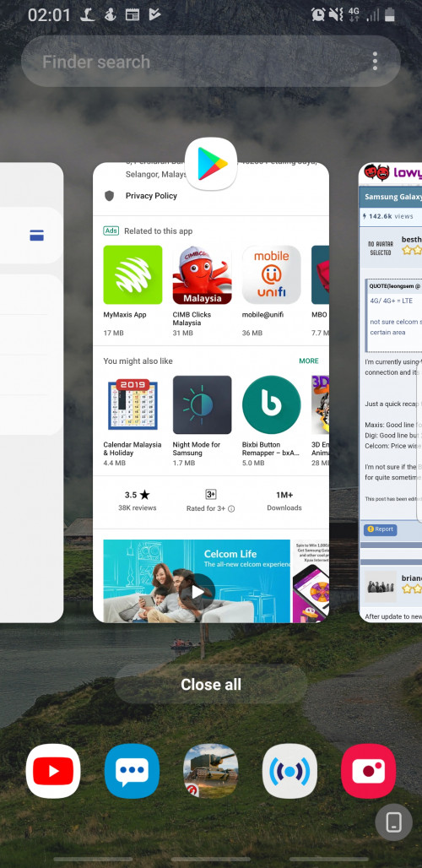
Task: Tap the checkmark notification icon in status bar
Action: (154, 14)
